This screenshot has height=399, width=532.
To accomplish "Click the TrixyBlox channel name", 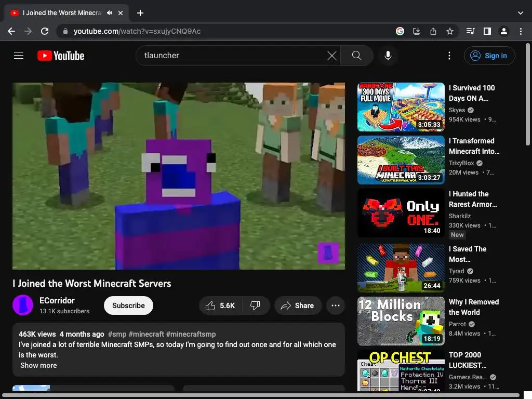I will pos(461,163).
